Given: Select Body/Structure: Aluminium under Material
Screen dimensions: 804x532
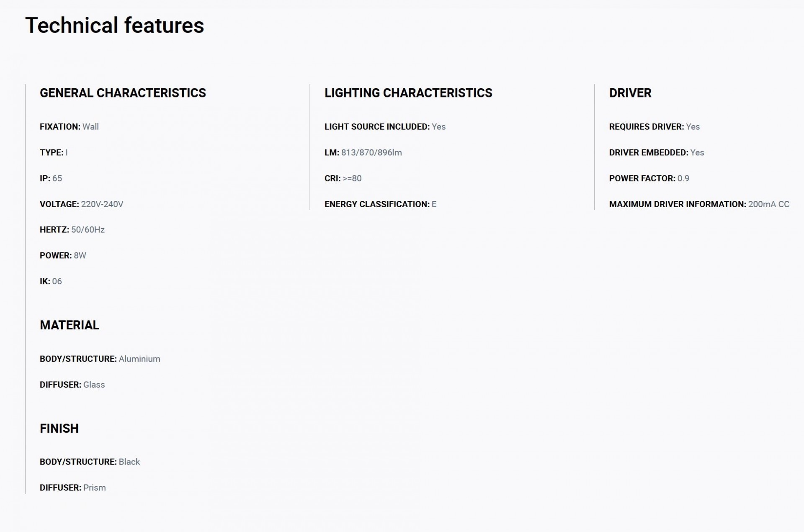Looking at the screenshot, I should (100, 359).
